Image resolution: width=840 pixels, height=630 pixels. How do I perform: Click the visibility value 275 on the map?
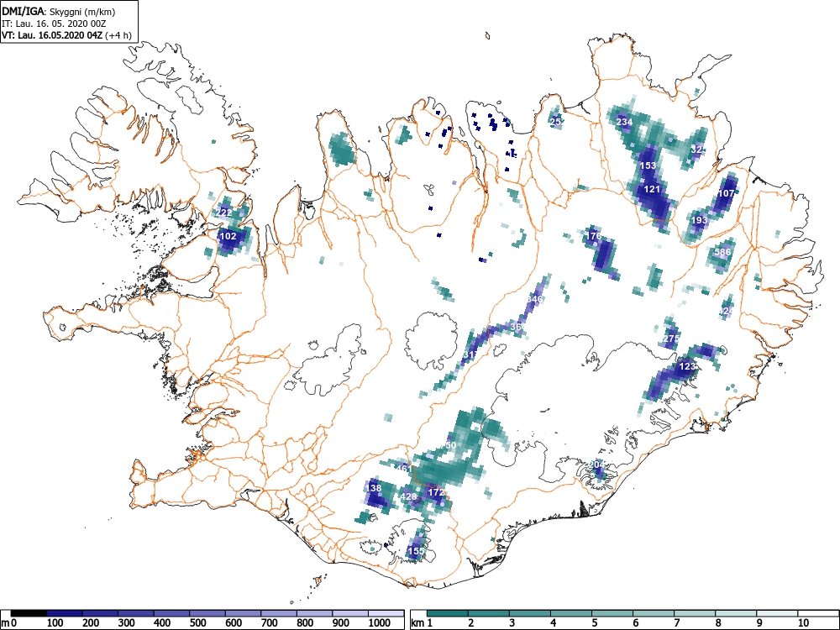click(x=671, y=339)
